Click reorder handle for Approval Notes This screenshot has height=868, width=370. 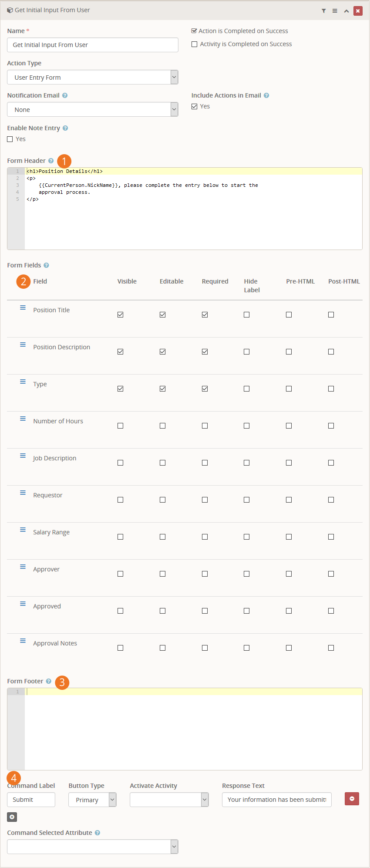pos(23,641)
